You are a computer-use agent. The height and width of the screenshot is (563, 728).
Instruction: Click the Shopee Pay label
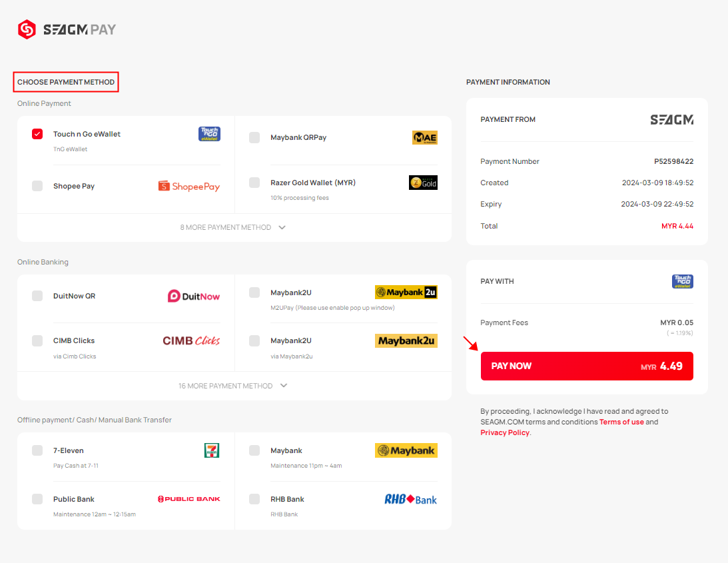pos(74,186)
